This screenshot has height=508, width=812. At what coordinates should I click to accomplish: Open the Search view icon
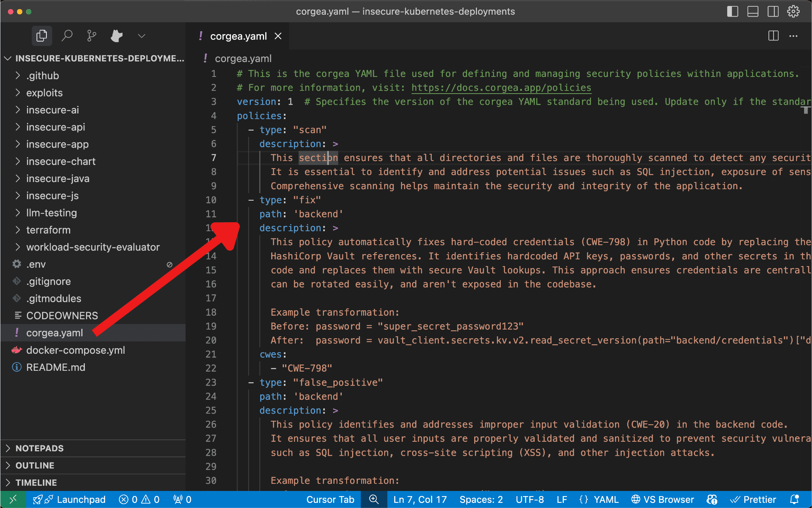[67, 36]
